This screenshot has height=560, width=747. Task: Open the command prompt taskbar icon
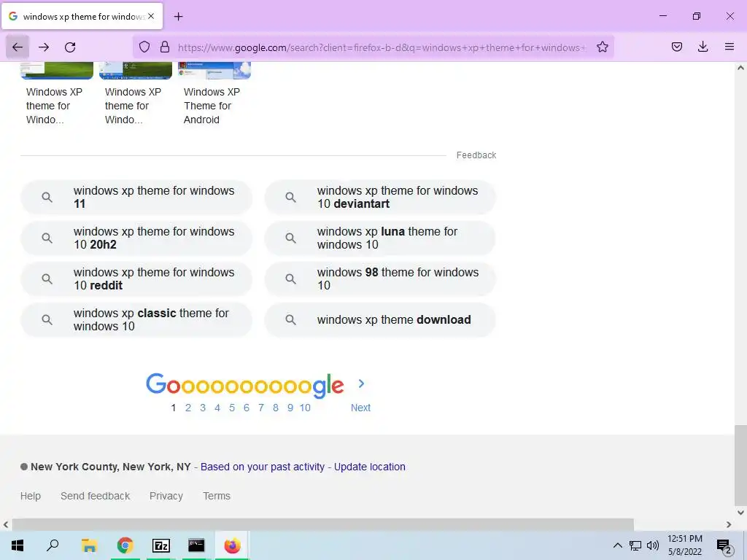(x=196, y=545)
